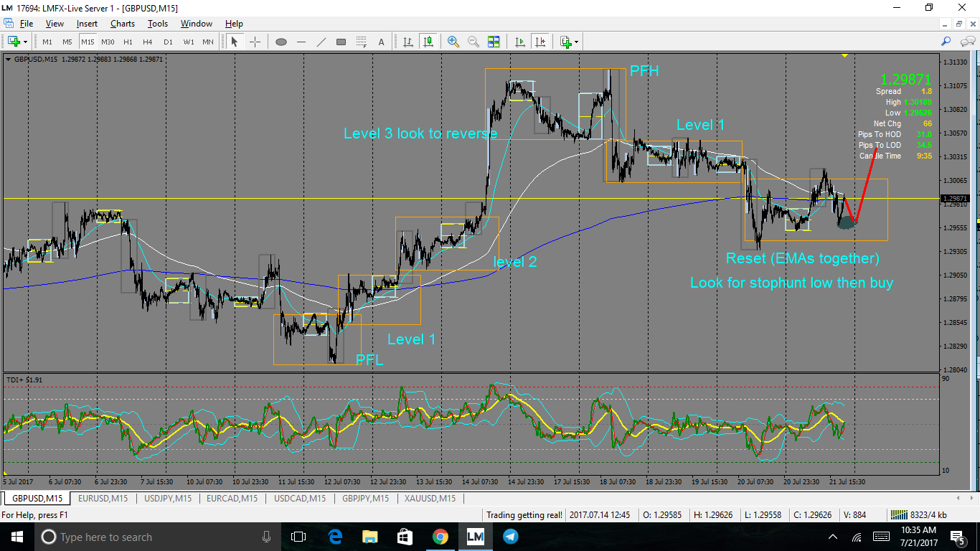Image resolution: width=980 pixels, height=551 pixels.
Task: Switch timeframe to H1
Action: (128, 42)
